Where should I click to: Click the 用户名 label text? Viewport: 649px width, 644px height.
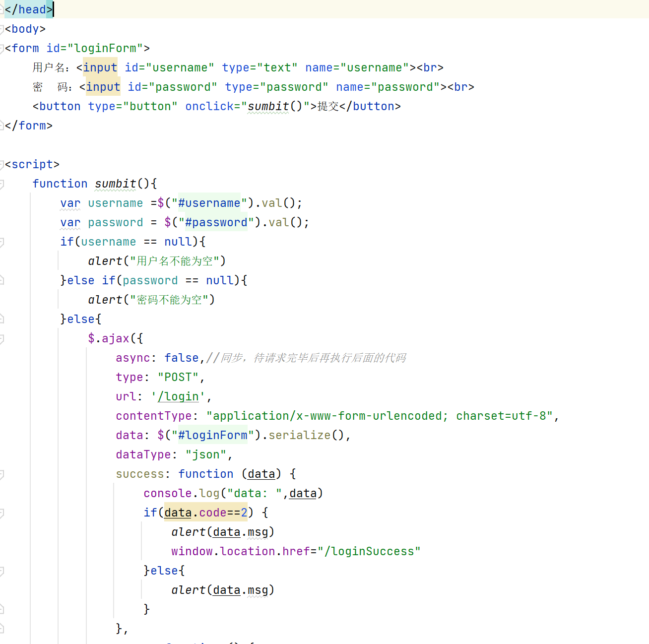pyautogui.click(x=49, y=67)
